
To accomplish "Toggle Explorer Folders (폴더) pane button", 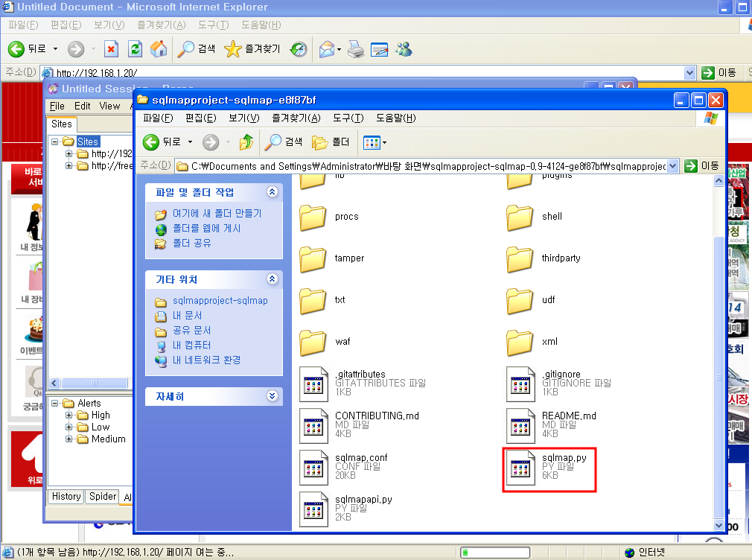I will point(331,142).
